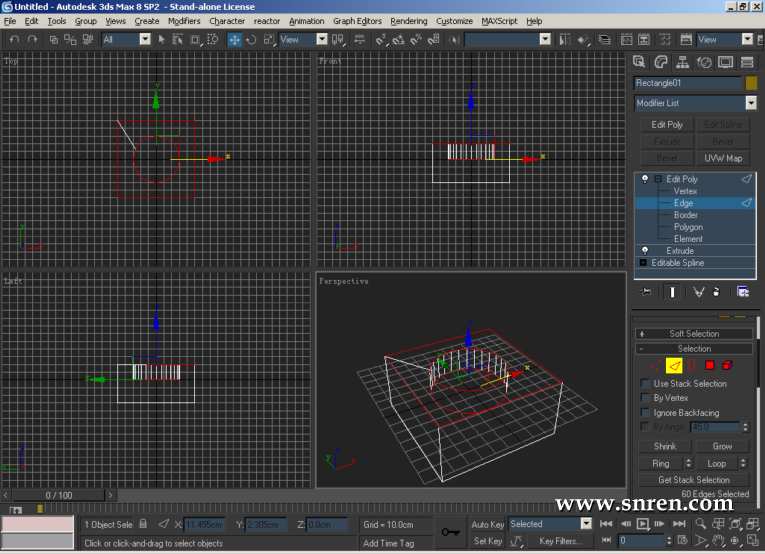This screenshot has width=765, height=554.
Task: Click the Arc Rotate viewport icon
Action: point(735,540)
